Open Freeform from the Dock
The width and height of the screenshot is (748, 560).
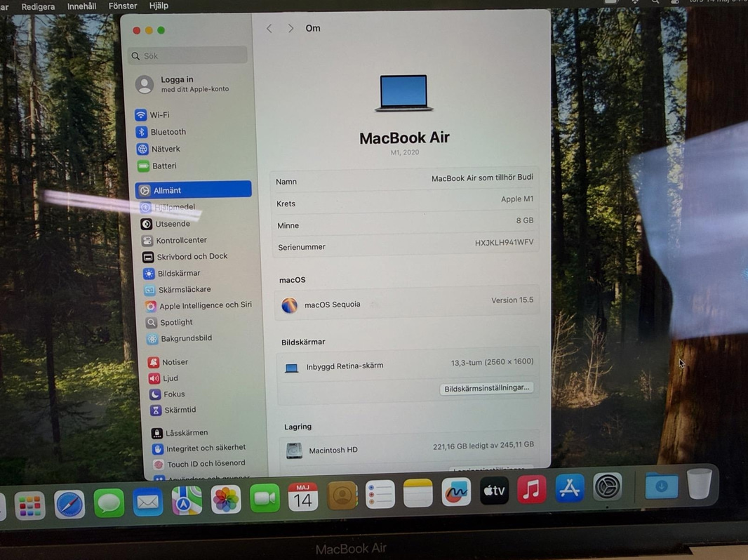click(456, 491)
